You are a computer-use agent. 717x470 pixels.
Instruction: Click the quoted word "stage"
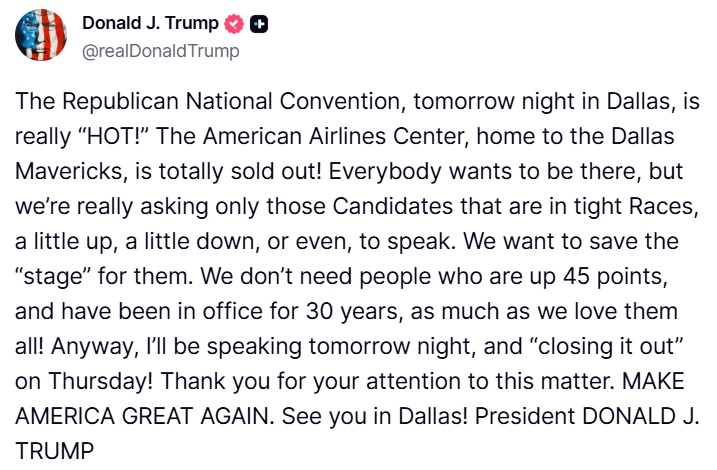click(53, 276)
